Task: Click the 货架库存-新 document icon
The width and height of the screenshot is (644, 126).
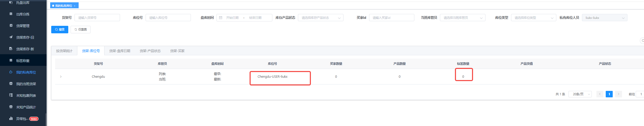Action: [x=11, y=49]
